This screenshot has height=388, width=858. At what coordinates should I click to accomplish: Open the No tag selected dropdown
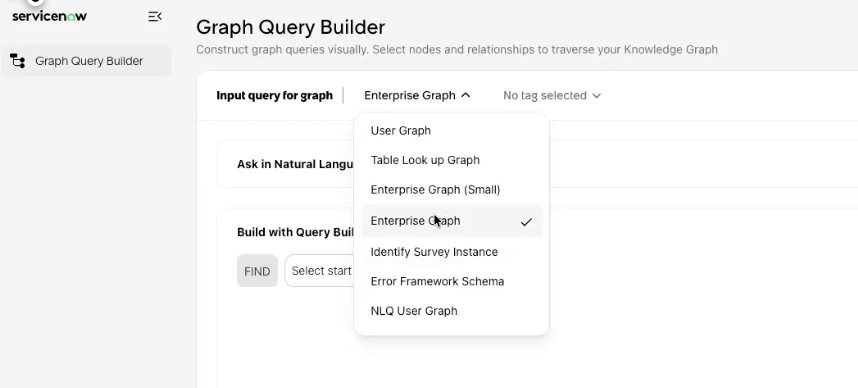[x=552, y=95]
